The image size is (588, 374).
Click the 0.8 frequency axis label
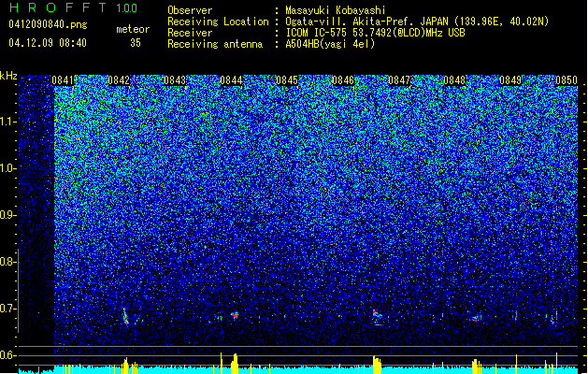click(7, 262)
